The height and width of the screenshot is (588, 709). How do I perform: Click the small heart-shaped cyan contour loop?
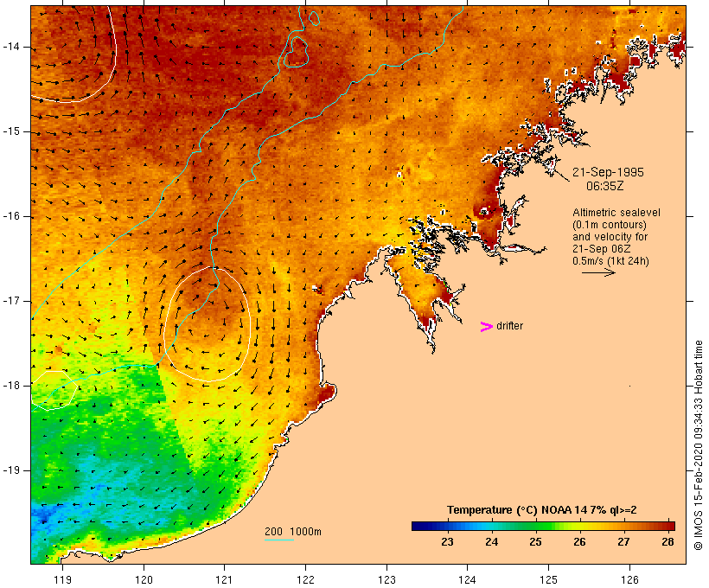[x=296, y=52]
